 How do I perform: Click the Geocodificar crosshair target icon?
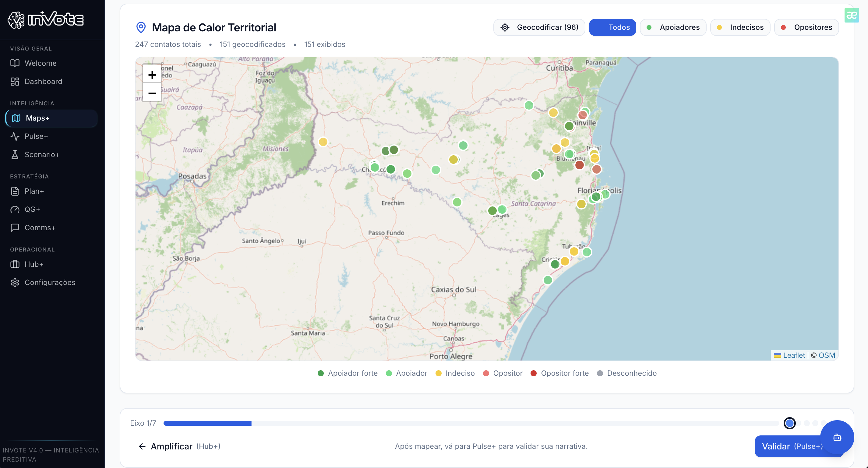(x=505, y=27)
